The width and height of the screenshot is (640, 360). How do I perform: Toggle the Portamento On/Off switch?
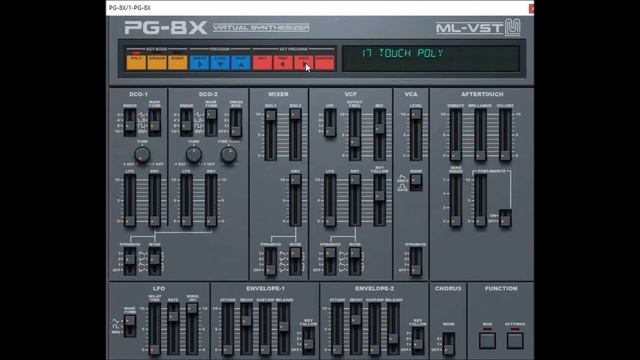505,218
